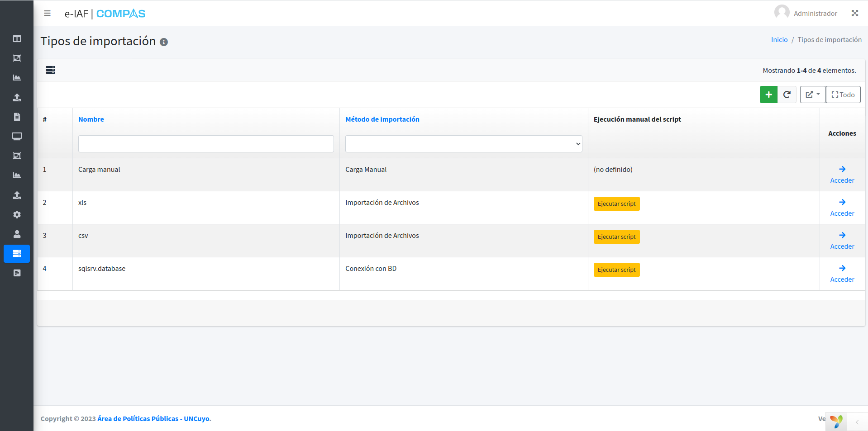Click Acceder for Carga manual row
The width and height of the screenshot is (868, 431).
click(x=842, y=175)
